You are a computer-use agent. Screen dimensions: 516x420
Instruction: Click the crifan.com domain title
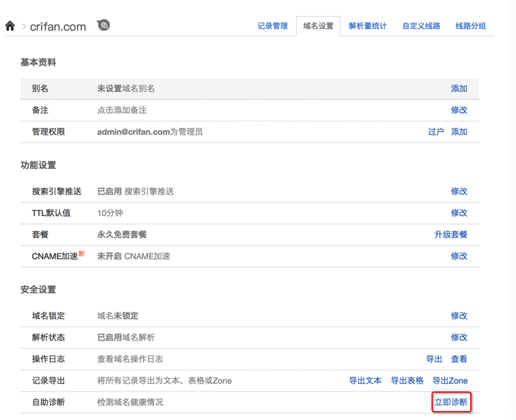pyautogui.click(x=58, y=27)
